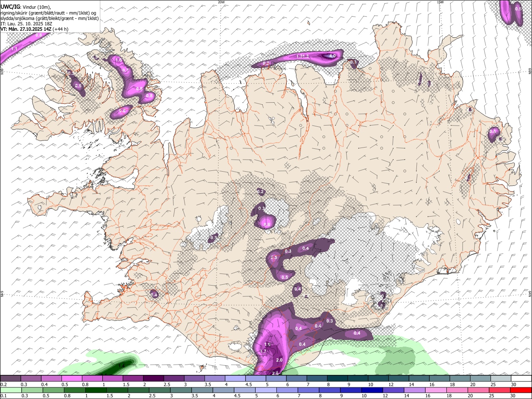Click the pale green 0.1 swatch in the rain legend
Viewport: 532px width, 399px height.
point(10,390)
